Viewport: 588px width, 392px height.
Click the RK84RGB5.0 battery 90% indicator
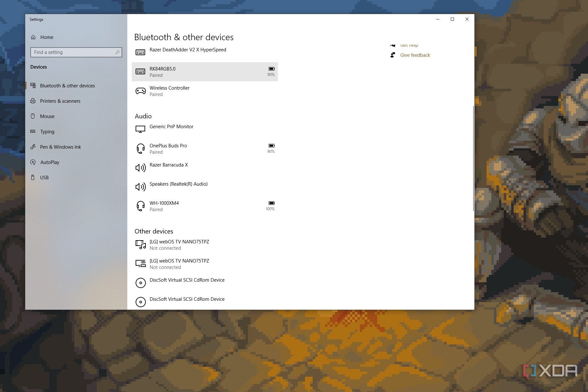271,72
